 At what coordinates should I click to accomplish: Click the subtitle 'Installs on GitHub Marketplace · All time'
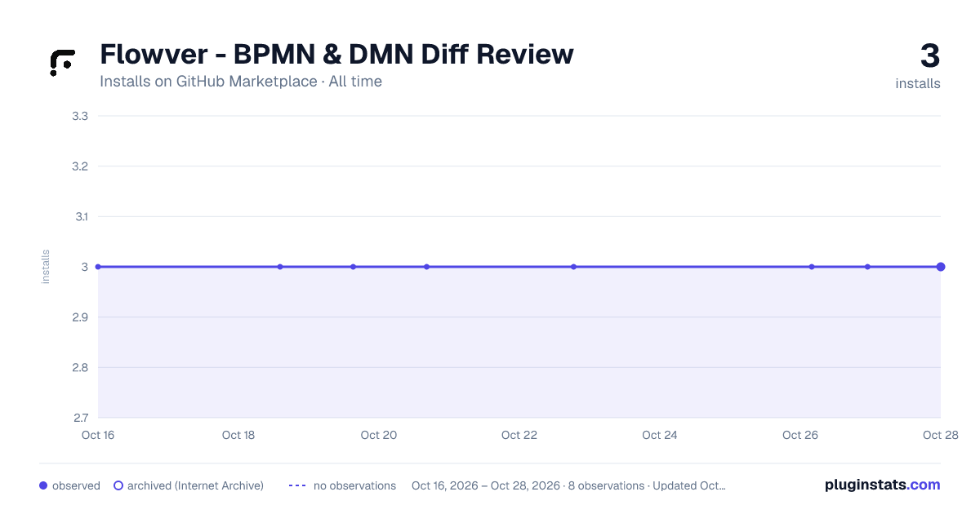(241, 82)
